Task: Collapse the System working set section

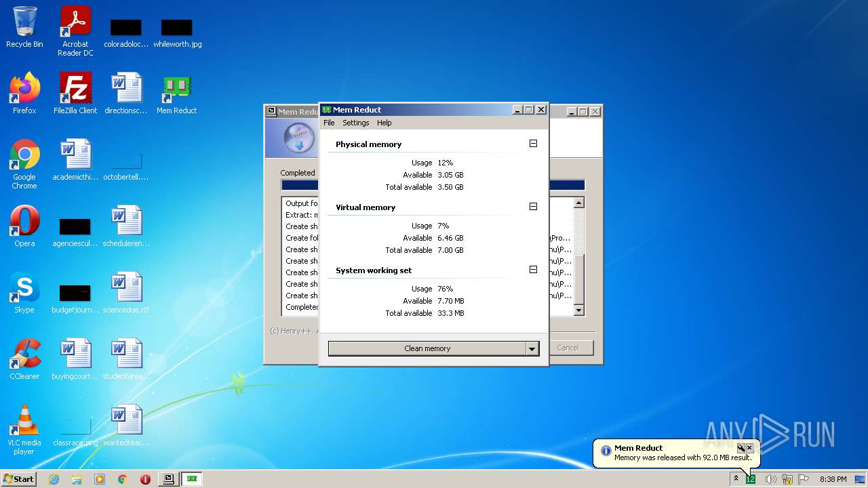Action: (533, 270)
